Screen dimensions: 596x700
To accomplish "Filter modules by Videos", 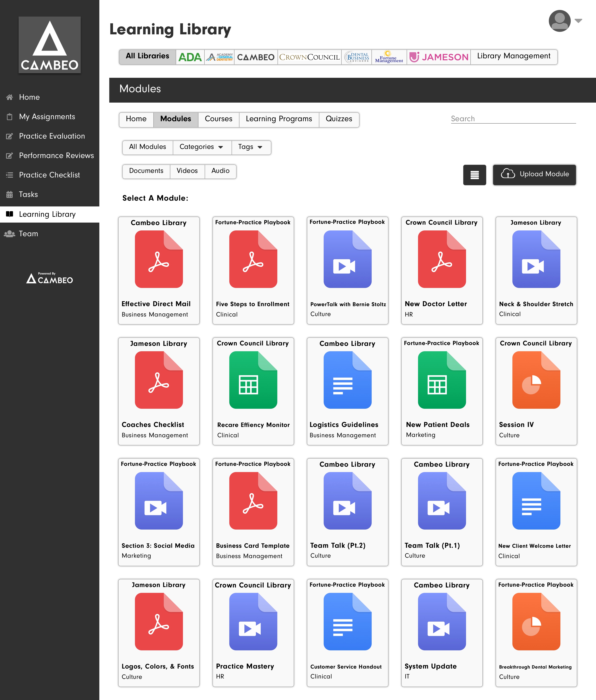I will pos(187,171).
